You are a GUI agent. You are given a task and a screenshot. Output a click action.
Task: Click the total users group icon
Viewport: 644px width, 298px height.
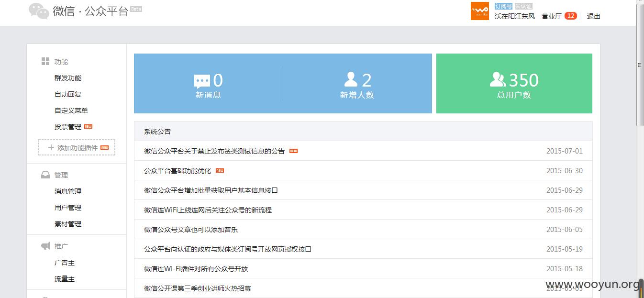498,79
